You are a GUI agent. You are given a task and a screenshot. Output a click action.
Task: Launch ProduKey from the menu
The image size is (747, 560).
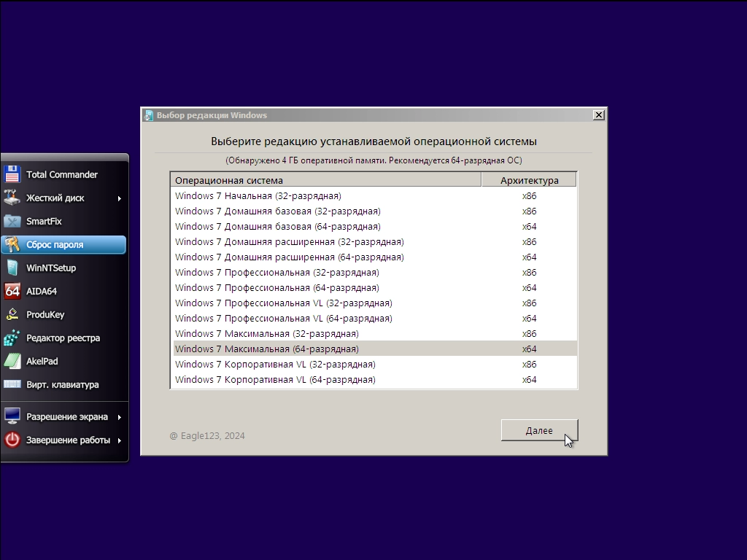(x=64, y=314)
